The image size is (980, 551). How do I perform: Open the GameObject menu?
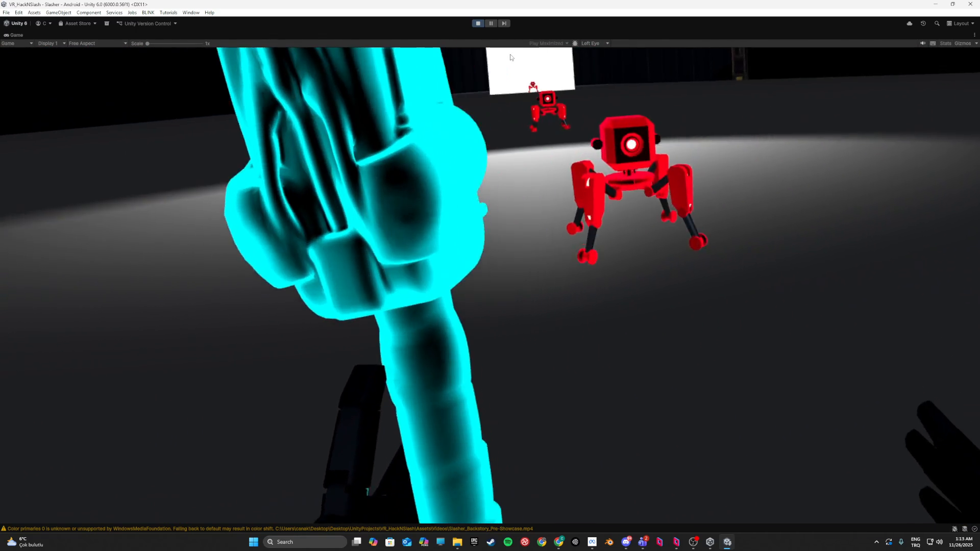pyautogui.click(x=58, y=12)
